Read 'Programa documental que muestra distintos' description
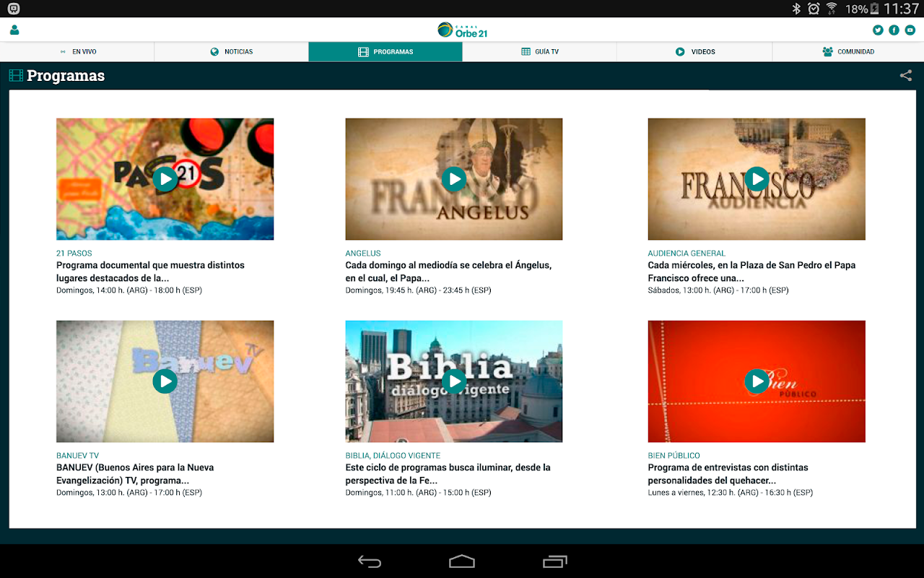This screenshot has width=924, height=578. [150, 272]
